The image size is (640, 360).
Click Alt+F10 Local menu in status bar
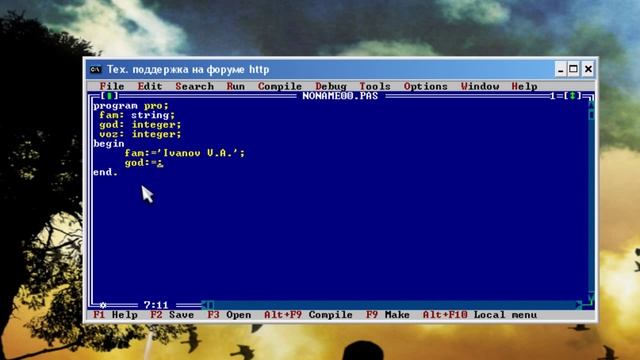pyautogui.click(x=480, y=315)
